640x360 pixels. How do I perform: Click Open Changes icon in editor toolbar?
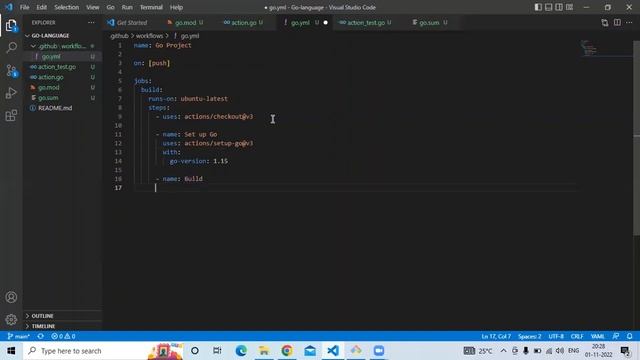pyautogui.click(x=604, y=23)
